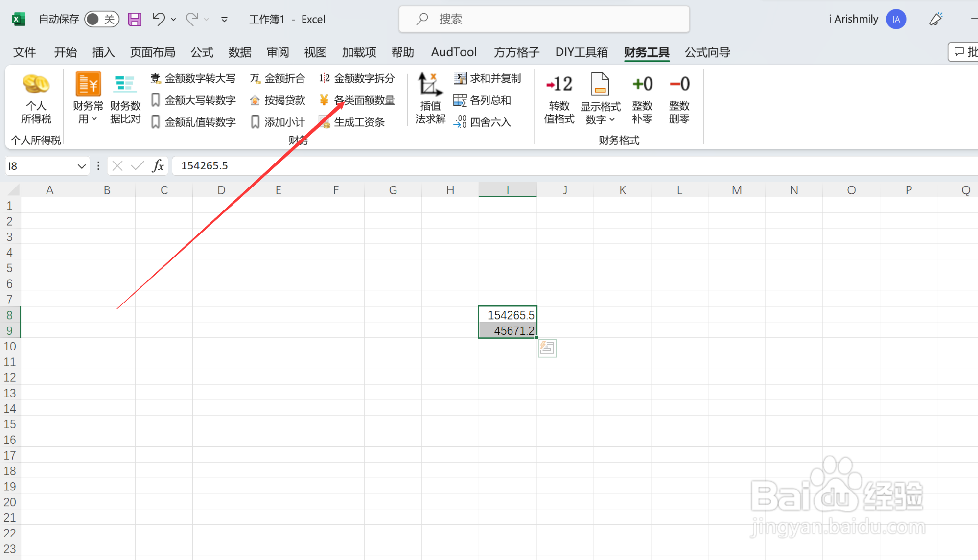
Task: Open the Quick Analysis button below selection
Action: 547,348
